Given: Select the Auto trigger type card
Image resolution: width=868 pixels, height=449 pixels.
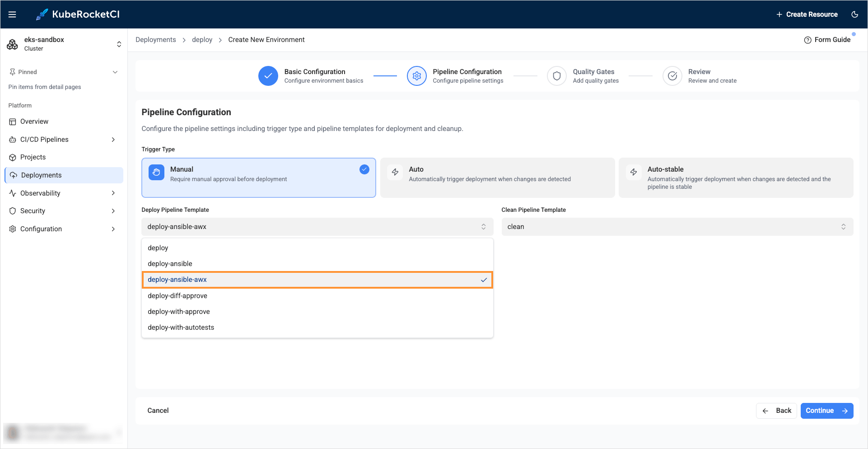Looking at the screenshot, I should [x=497, y=178].
